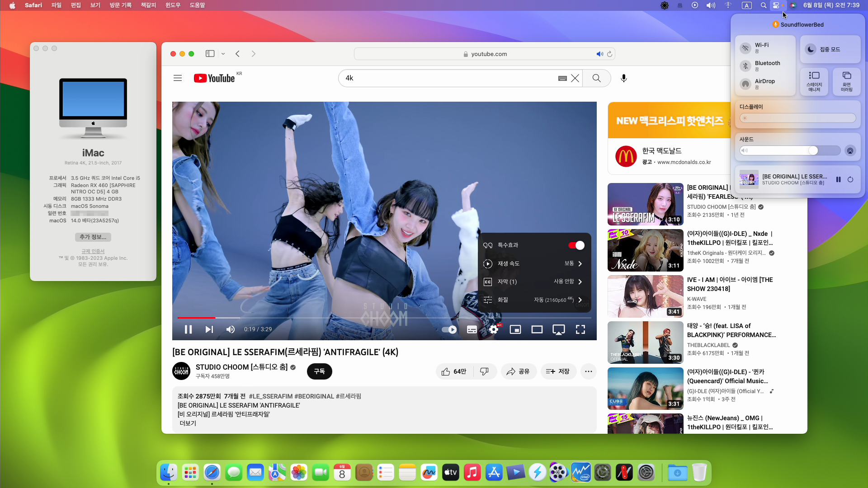The width and height of the screenshot is (868, 488).
Task: Open FEARLESS recommended video thumbnail
Action: 646,204
